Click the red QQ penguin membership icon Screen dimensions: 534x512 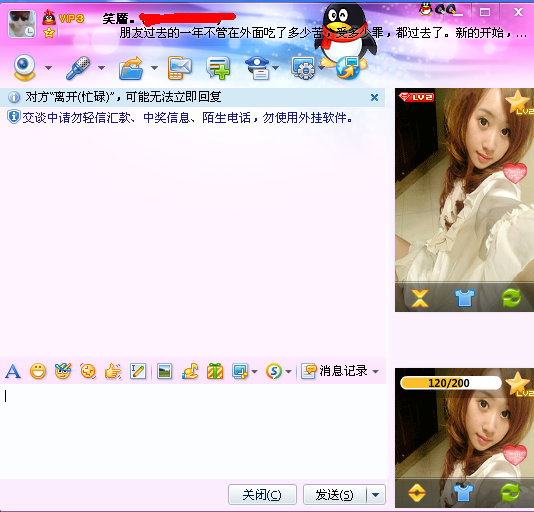[x=49, y=18]
